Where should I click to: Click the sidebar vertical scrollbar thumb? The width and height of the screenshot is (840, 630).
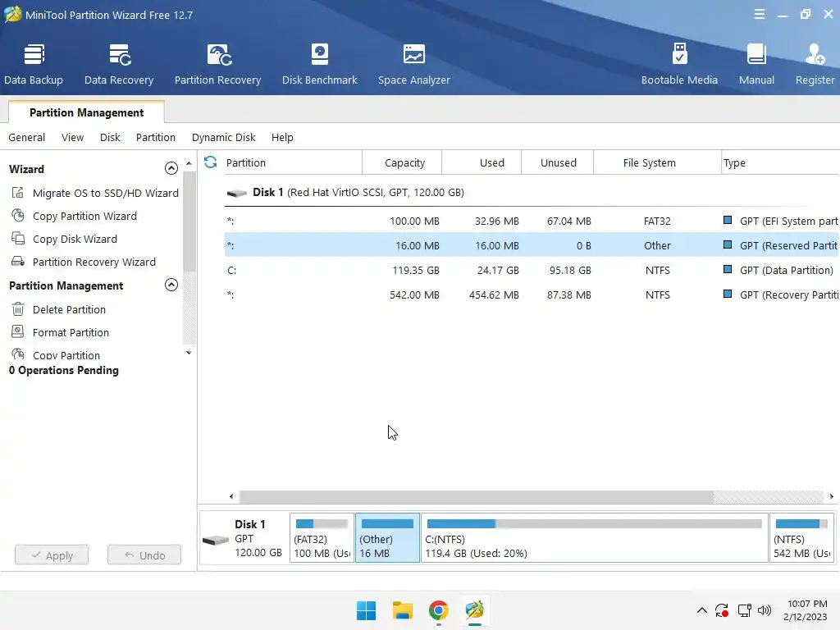pos(189,221)
